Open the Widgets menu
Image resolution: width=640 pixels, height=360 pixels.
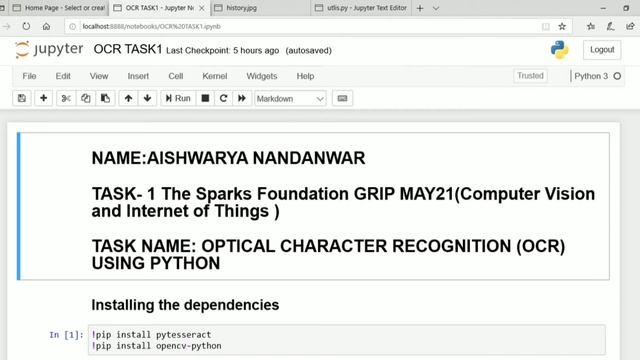tap(262, 76)
